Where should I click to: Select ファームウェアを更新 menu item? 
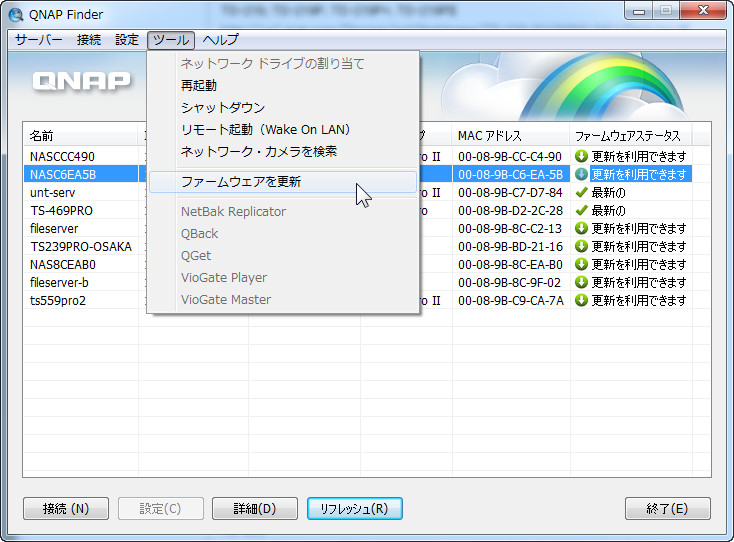pos(283,182)
